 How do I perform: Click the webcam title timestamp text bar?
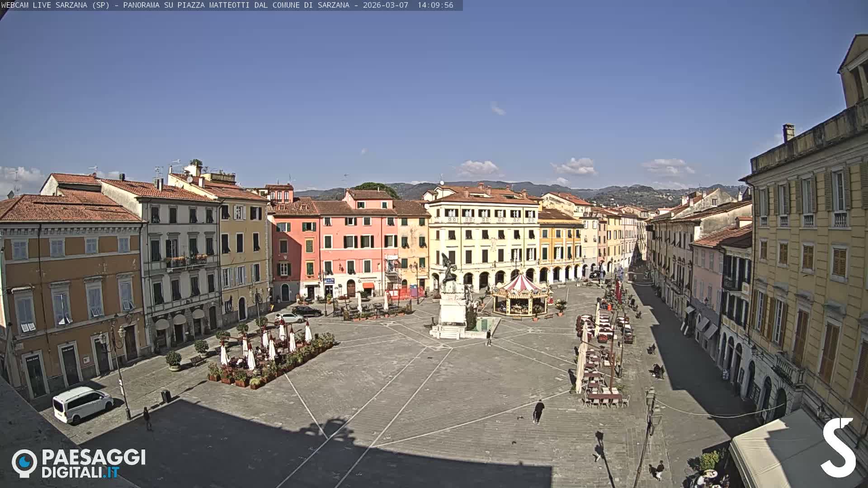[x=231, y=5]
